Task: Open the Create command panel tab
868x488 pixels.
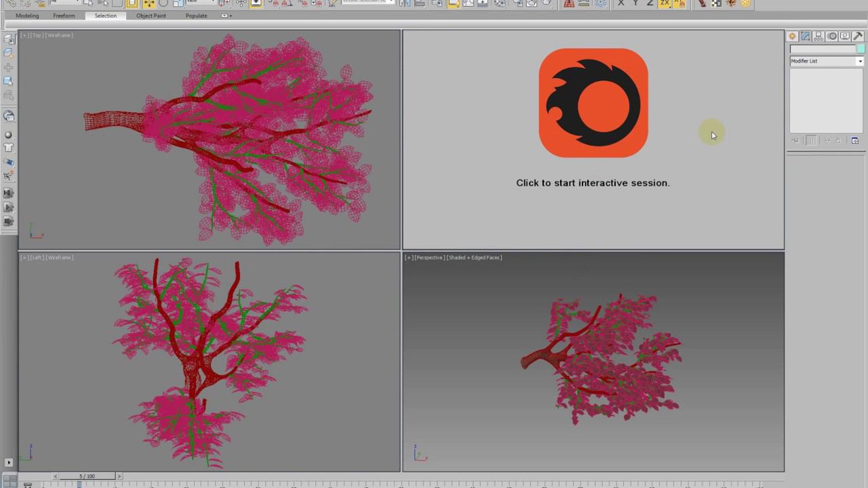Action: click(792, 37)
